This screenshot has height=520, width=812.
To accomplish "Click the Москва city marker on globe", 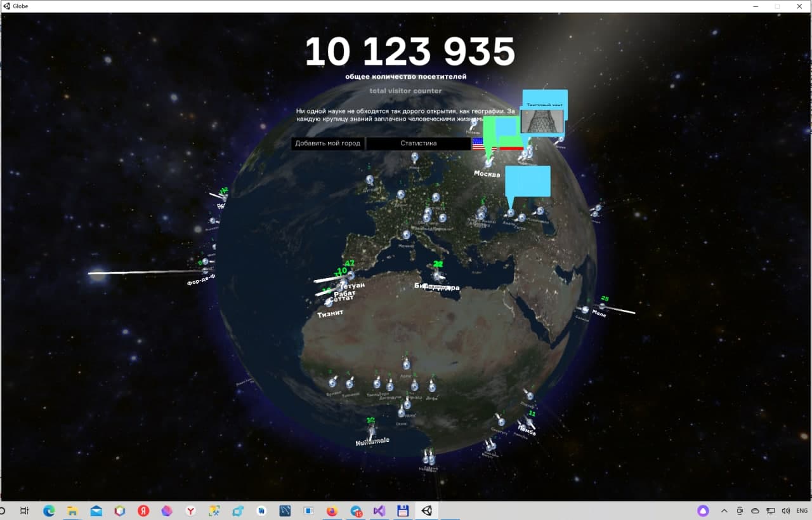I will (488, 163).
